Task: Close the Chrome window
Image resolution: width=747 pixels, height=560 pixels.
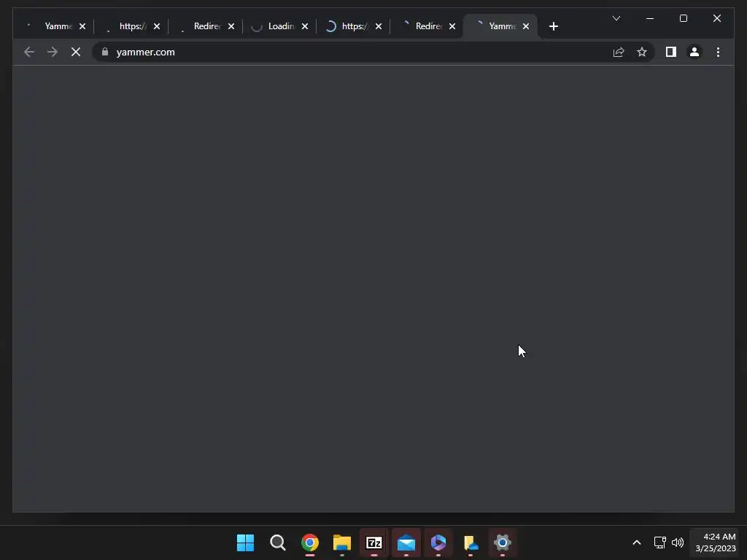Action: 716,18
